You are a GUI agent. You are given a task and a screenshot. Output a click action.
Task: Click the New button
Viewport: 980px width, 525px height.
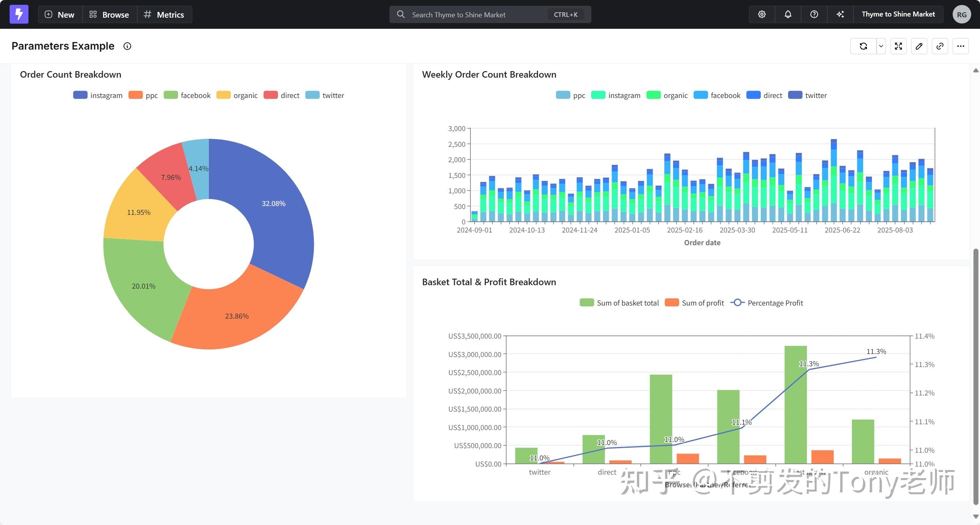pyautogui.click(x=60, y=15)
